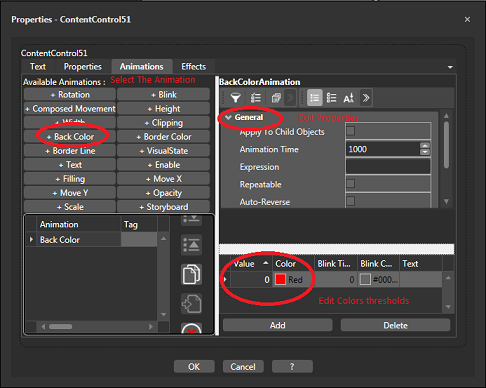Sort thresholds by the Value column arrow

[266, 263]
